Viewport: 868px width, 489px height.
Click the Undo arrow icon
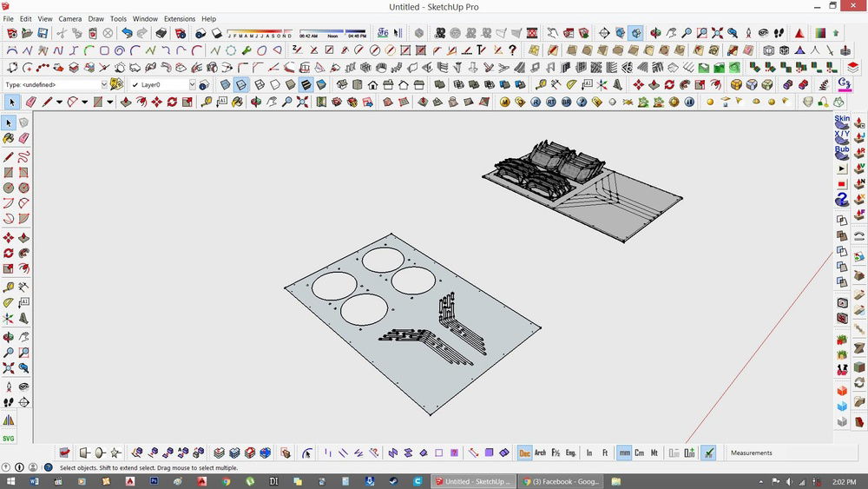click(x=127, y=33)
